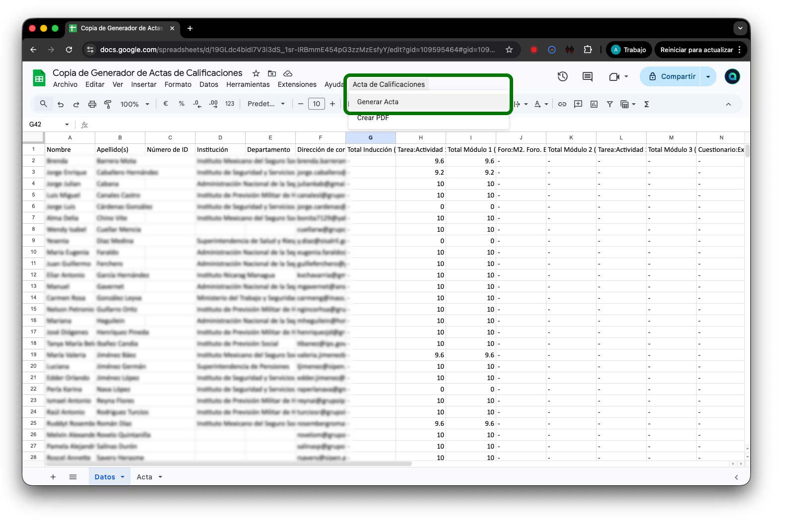Open the Datos sheet tab dropdown arrow
Image resolution: width=796 pixels, height=532 pixels.
click(123, 477)
